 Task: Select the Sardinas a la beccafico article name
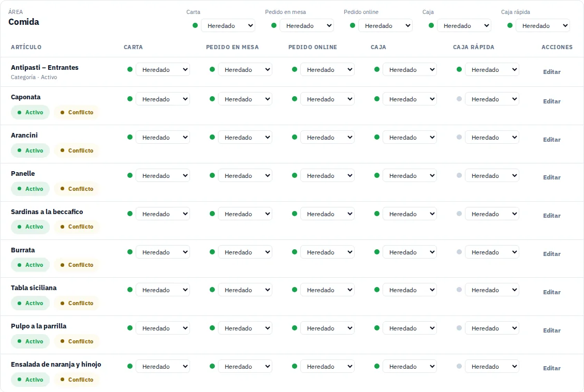[47, 212]
